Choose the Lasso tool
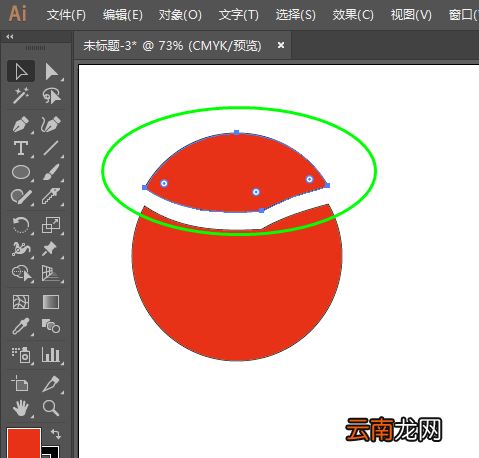 point(51,96)
